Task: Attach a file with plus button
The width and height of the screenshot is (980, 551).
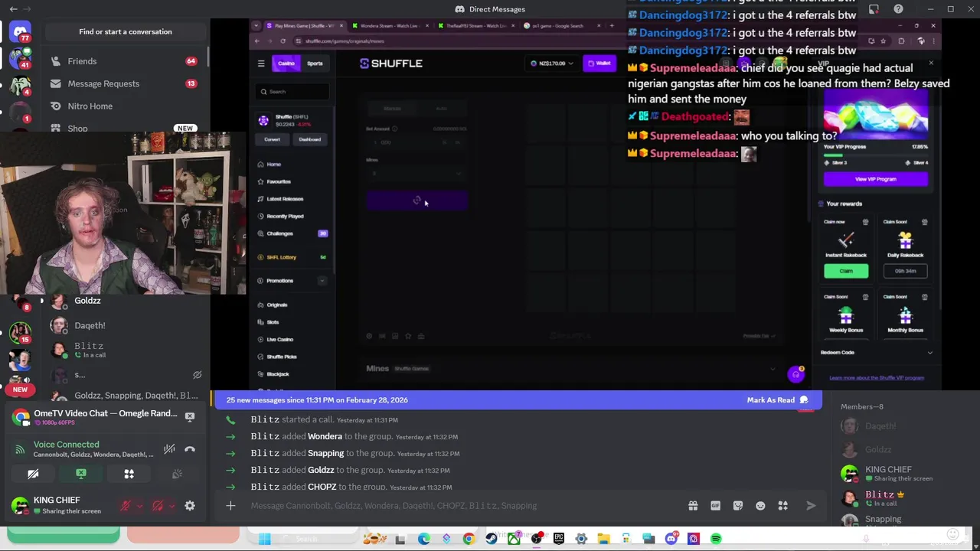Action: click(230, 505)
